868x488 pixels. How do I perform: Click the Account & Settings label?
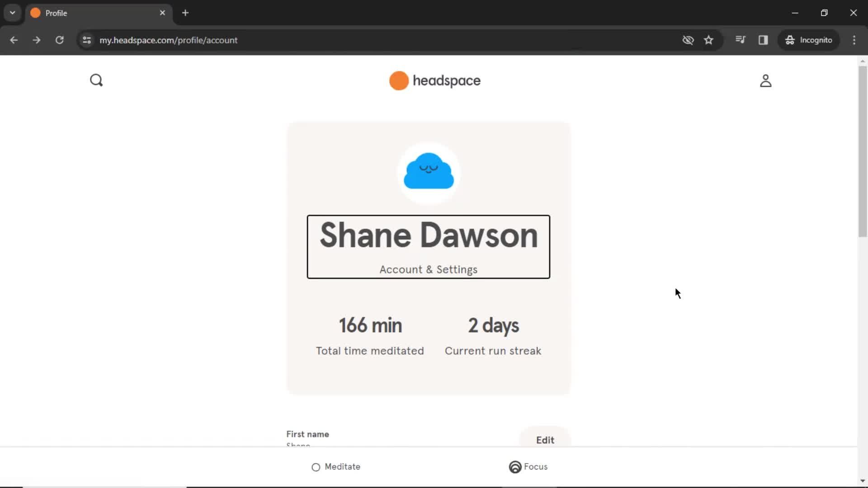(428, 269)
